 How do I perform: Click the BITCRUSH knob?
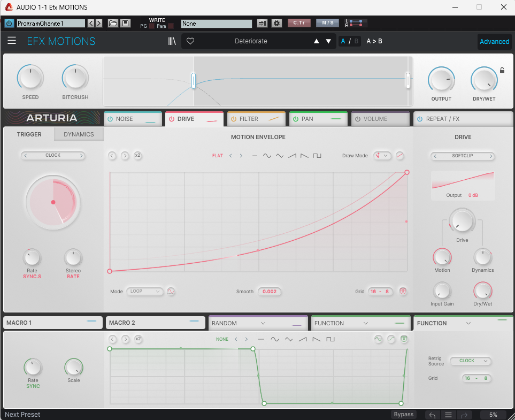(x=75, y=78)
